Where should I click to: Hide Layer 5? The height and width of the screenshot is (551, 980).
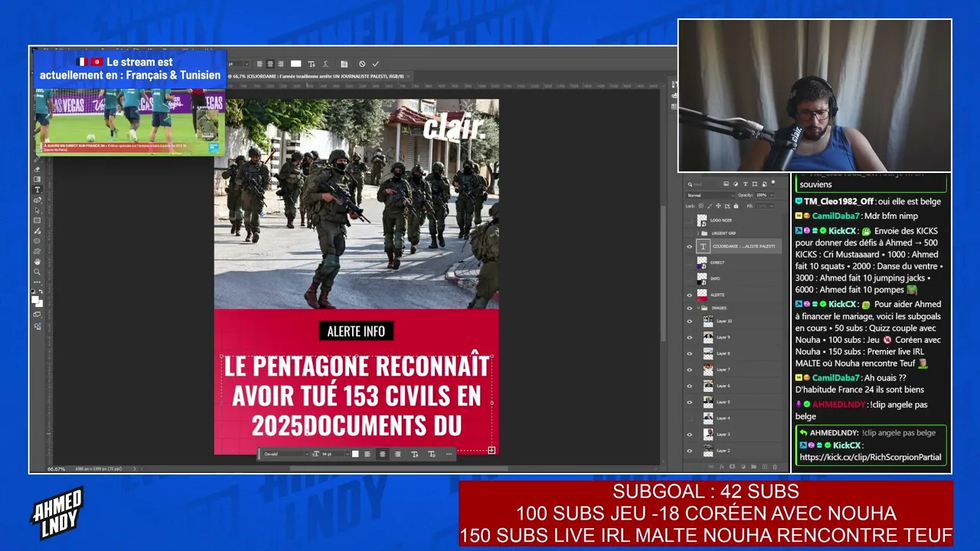689,402
